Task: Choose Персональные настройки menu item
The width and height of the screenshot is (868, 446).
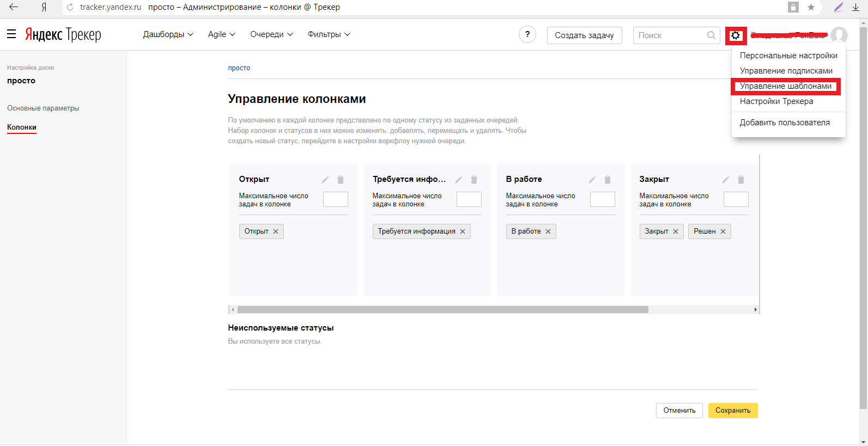Action: tap(788, 56)
